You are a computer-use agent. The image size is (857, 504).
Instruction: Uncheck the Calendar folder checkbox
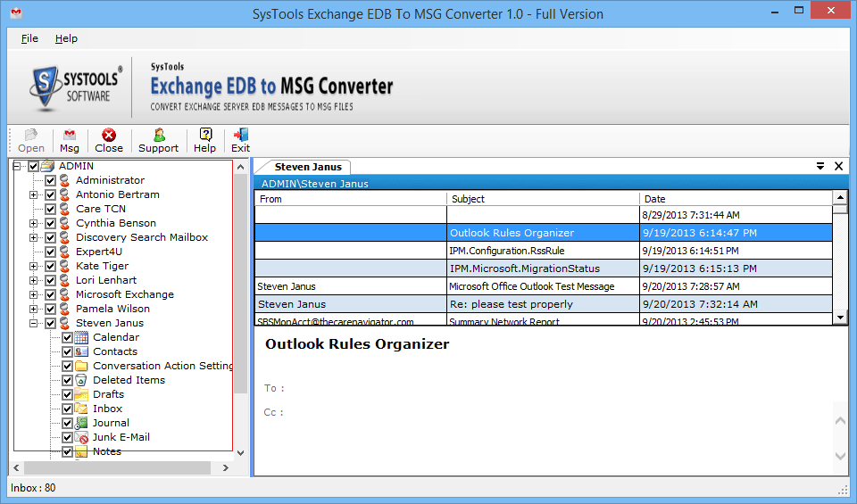[x=67, y=337]
